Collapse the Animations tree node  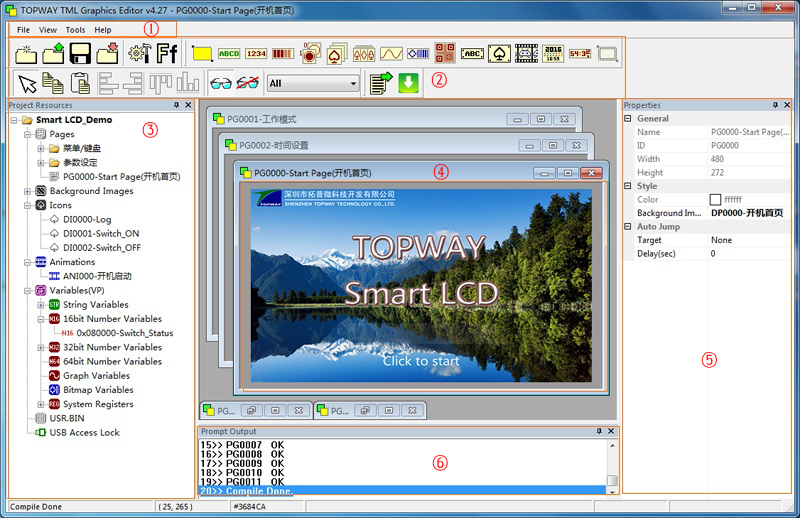click(x=28, y=262)
